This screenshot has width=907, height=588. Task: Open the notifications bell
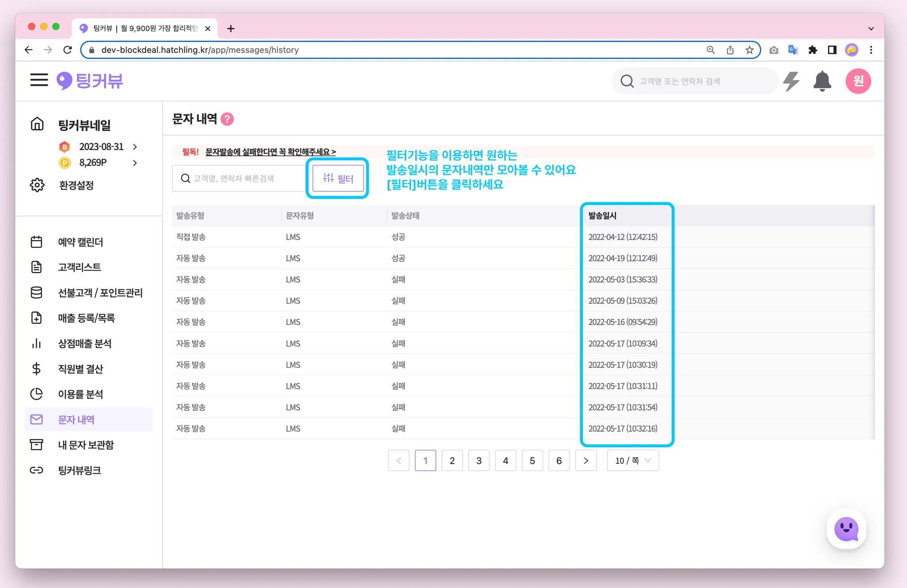[x=822, y=81]
